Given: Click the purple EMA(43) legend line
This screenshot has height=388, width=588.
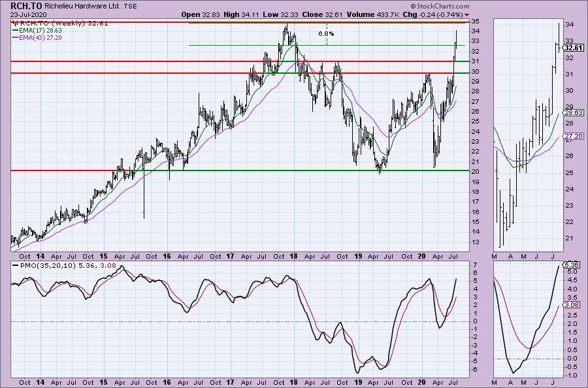Looking at the screenshot, I should pyautogui.click(x=16, y=38).
